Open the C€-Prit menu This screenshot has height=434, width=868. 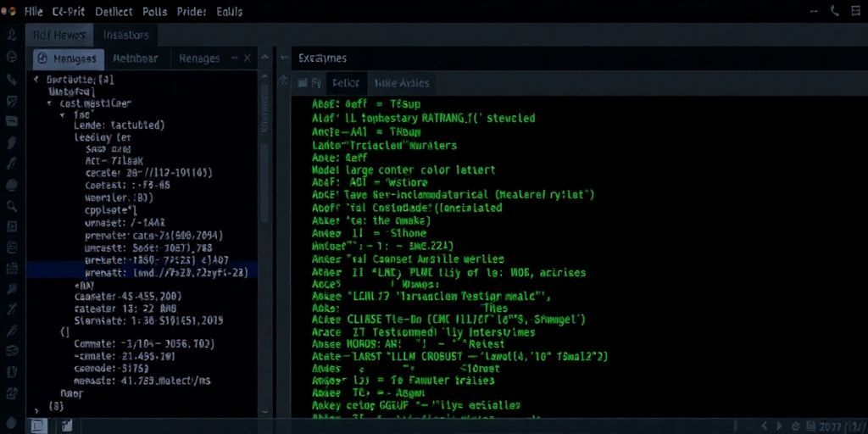(x=70, y=11)
